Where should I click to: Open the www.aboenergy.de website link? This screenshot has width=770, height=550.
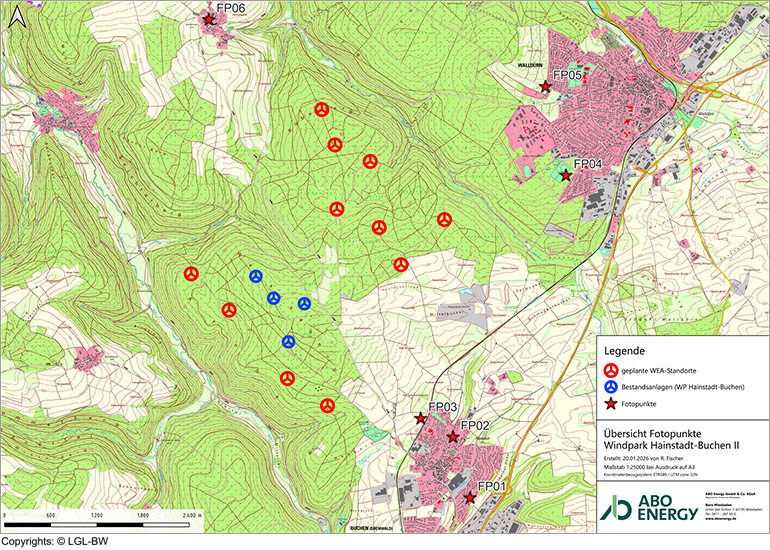point(718,519)
